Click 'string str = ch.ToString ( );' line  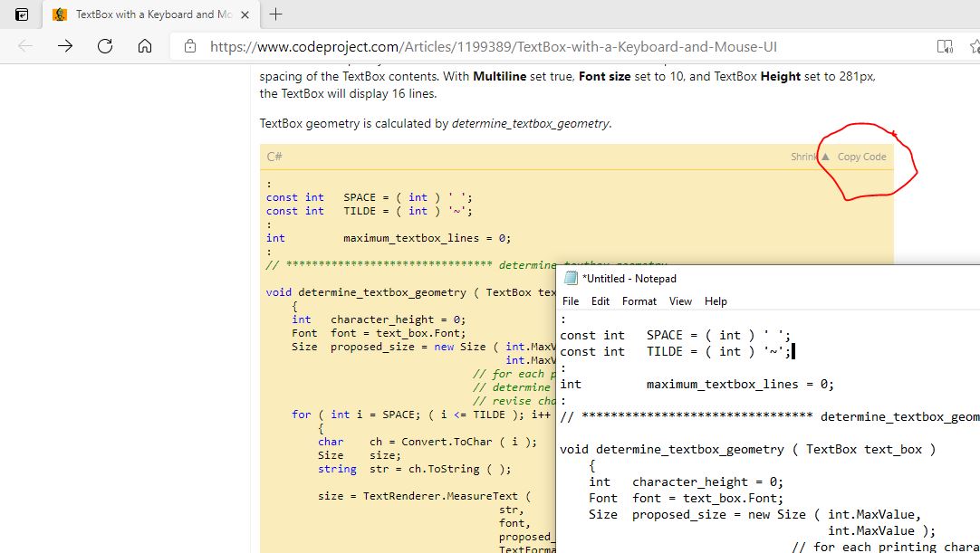415,469
